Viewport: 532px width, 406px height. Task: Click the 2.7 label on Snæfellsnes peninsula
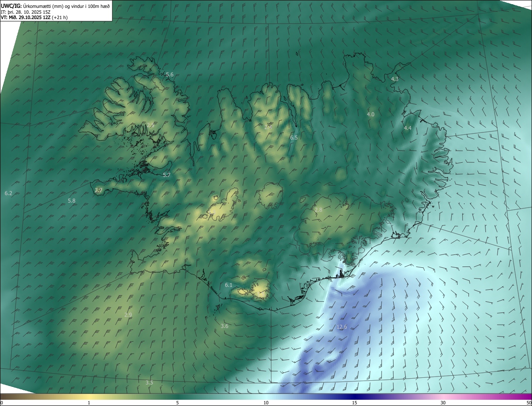pos(99,191)
